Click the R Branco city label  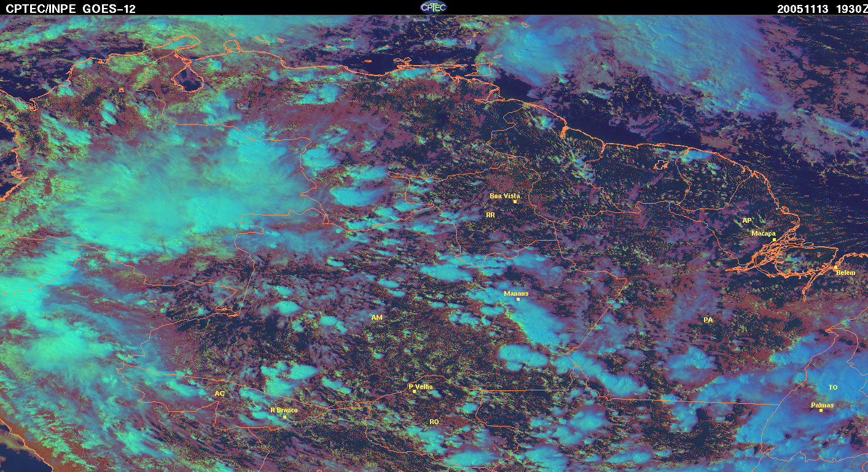[x=284, y=410]
